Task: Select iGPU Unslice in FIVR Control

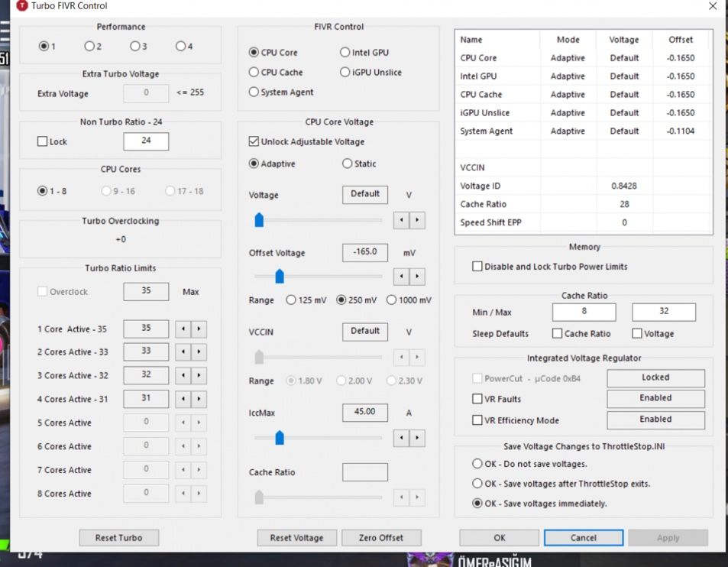Action: click(x=345, y=72)
